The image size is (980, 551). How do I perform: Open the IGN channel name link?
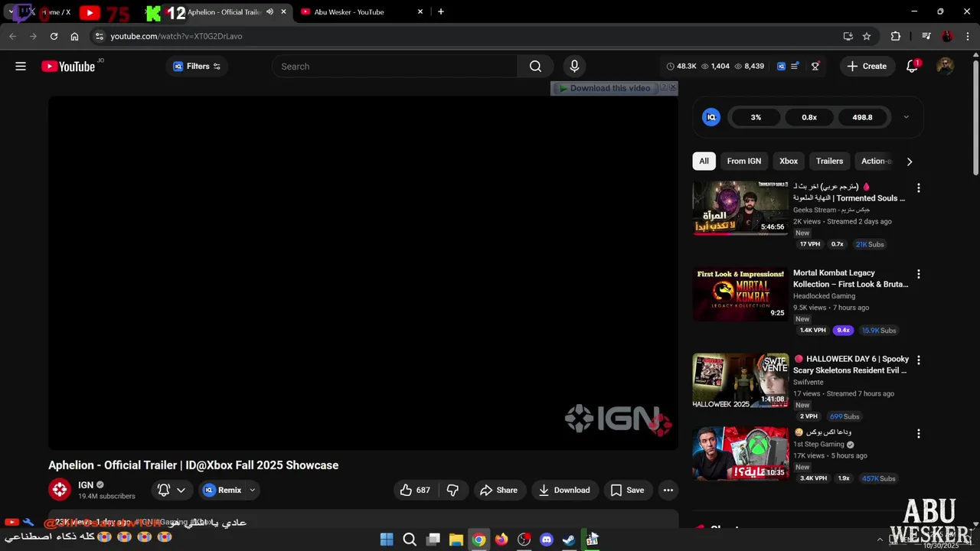(x=86, y=485)
